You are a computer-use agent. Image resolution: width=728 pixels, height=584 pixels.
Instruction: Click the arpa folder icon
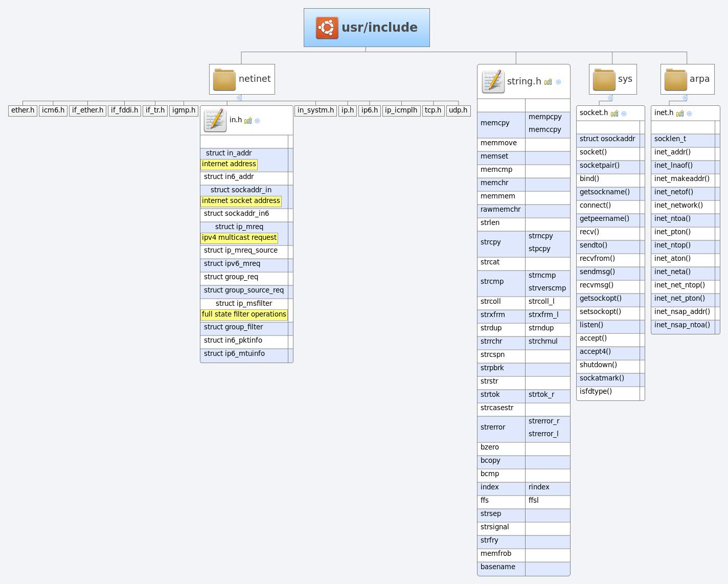point(676,79)
